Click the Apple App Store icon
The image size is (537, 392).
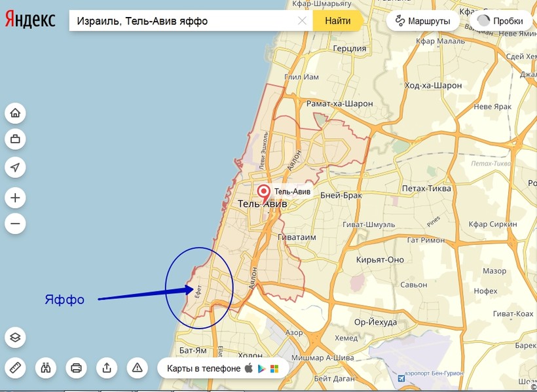[249, 368]
